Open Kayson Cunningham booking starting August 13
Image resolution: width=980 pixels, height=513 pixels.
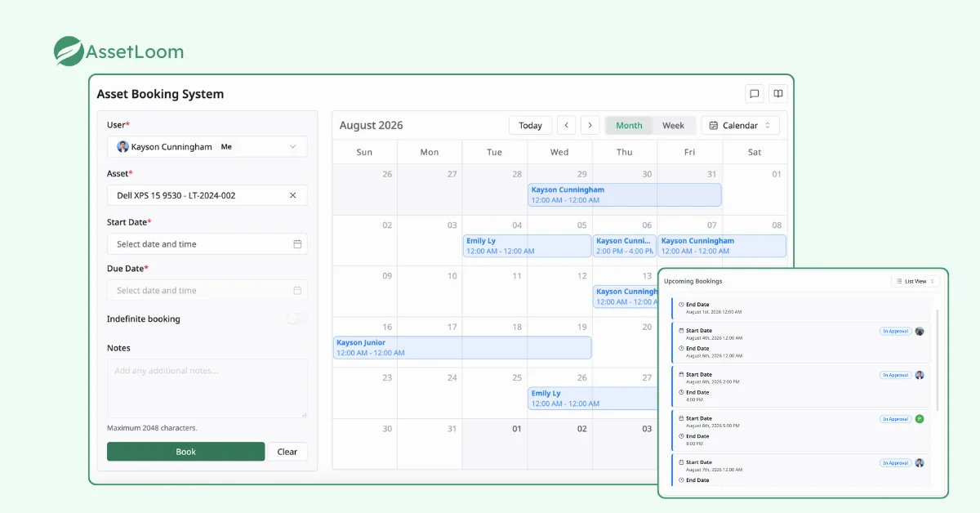(626, 297)
